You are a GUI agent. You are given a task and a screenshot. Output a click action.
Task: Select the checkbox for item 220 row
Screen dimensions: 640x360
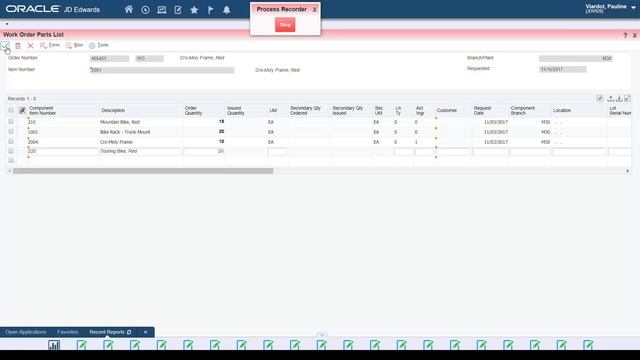(x=11, y=151)
